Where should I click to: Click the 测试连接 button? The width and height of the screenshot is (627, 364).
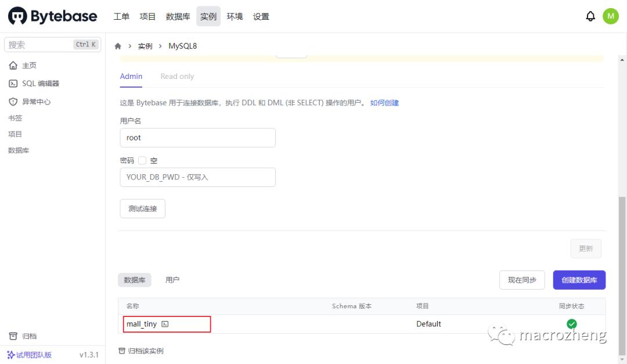(x=142, y=208)
